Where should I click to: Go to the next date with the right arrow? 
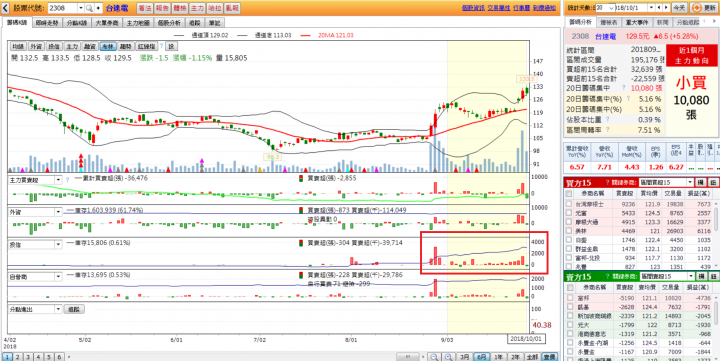tap(666, 8)
